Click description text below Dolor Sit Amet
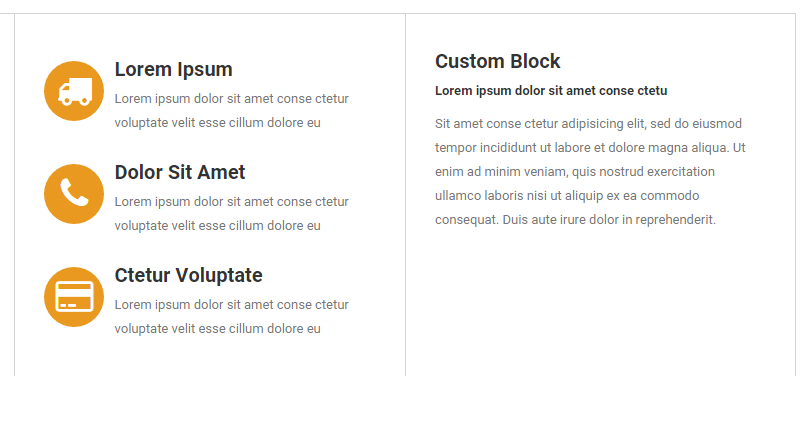 coord(231,213)
